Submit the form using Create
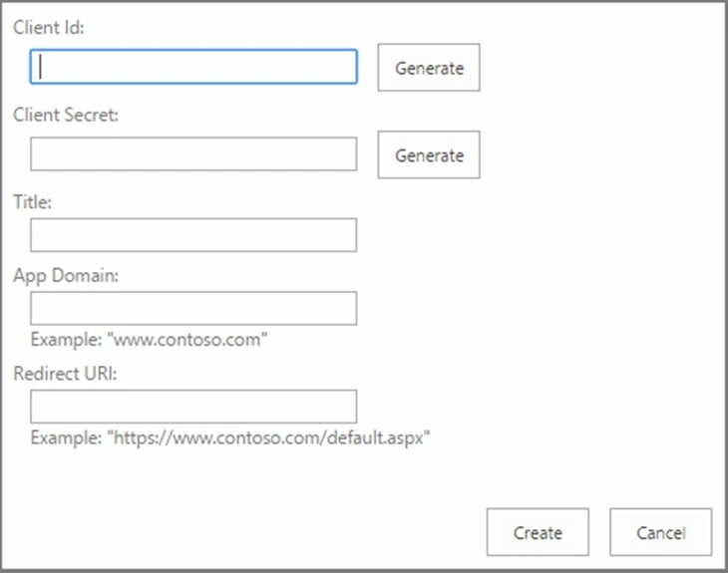The height and width of the screenshot is (573, 728). (538, 532)
